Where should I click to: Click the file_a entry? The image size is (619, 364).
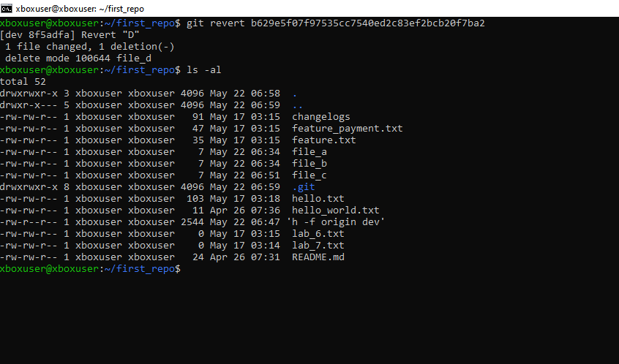309,152
